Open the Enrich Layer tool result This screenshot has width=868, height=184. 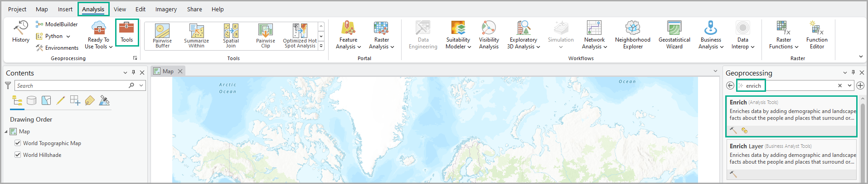point(791,159)
